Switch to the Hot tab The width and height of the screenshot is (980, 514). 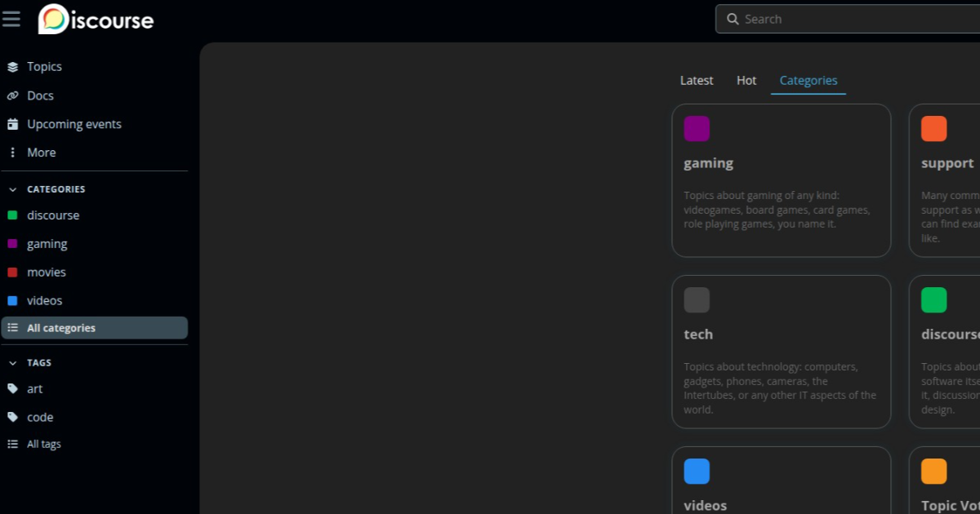(746, 80)
